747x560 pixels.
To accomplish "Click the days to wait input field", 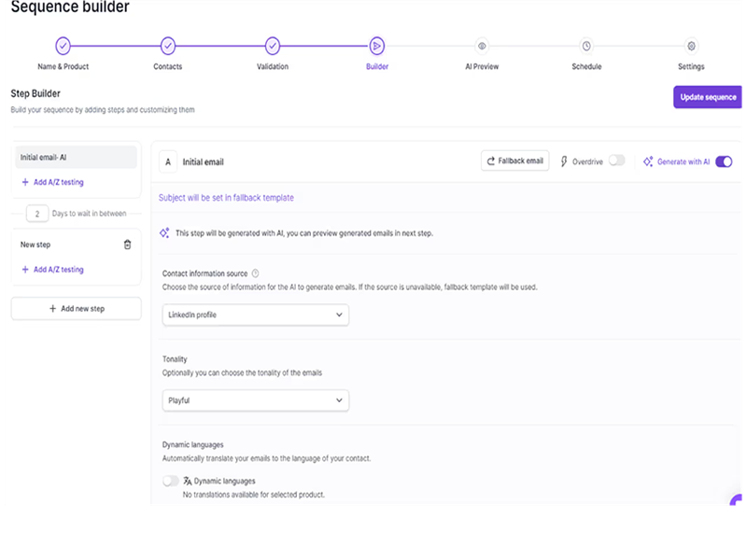I will (x=36, y=214).
